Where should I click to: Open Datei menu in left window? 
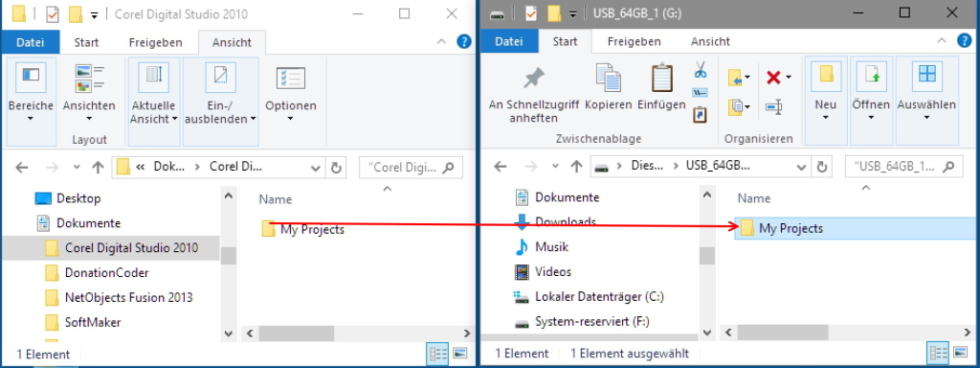(x=30, y=42)
